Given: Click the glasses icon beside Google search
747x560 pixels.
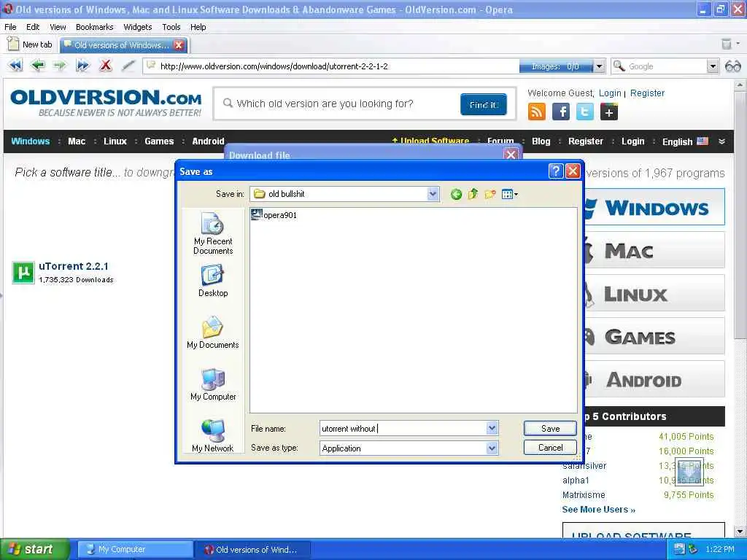Looking at the screenshot, I should (732, 66).
